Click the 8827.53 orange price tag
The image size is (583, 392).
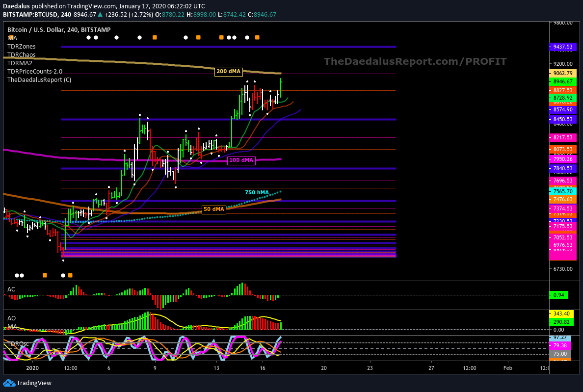563,90
